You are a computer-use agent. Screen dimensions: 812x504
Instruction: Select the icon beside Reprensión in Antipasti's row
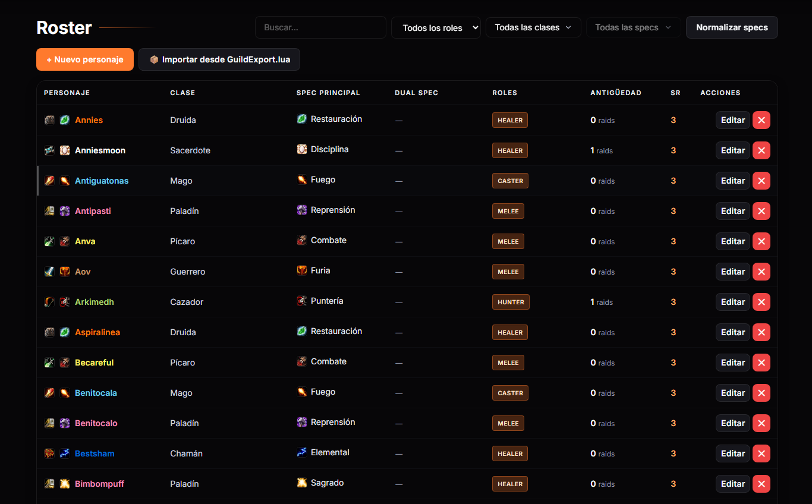click(302, 210)
